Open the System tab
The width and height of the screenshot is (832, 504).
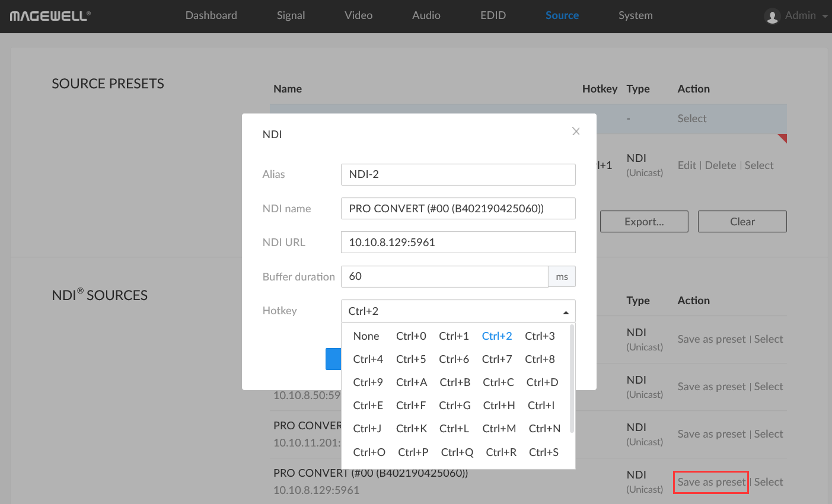point(635,15)
